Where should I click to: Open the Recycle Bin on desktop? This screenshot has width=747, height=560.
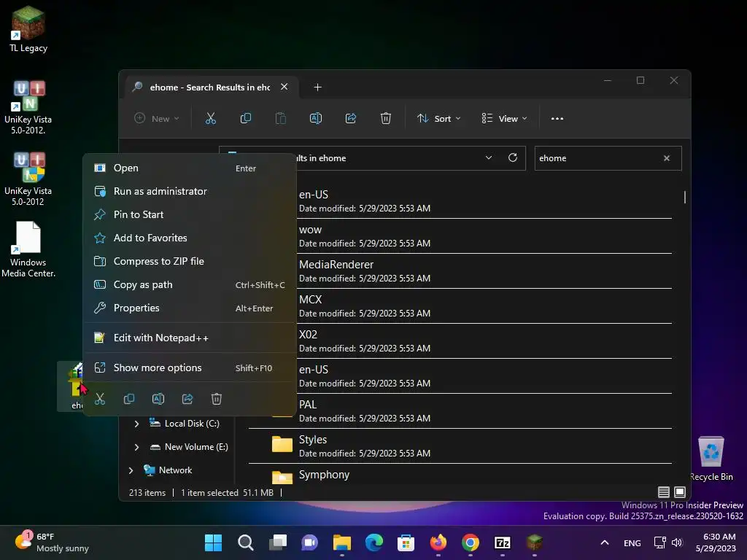(x=711, y=459)
